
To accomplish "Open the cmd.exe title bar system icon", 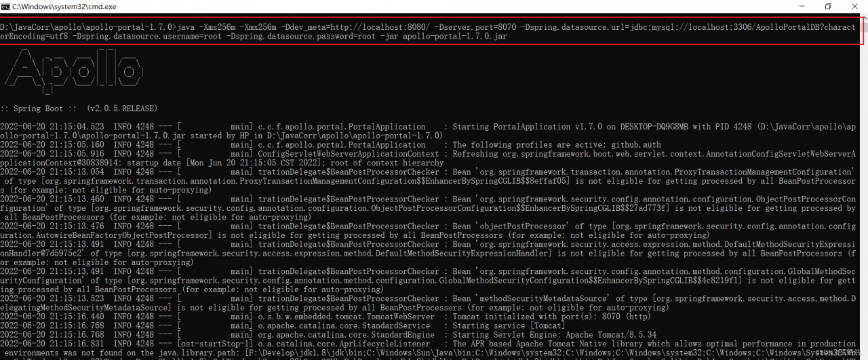I will [x=5, y=6].
